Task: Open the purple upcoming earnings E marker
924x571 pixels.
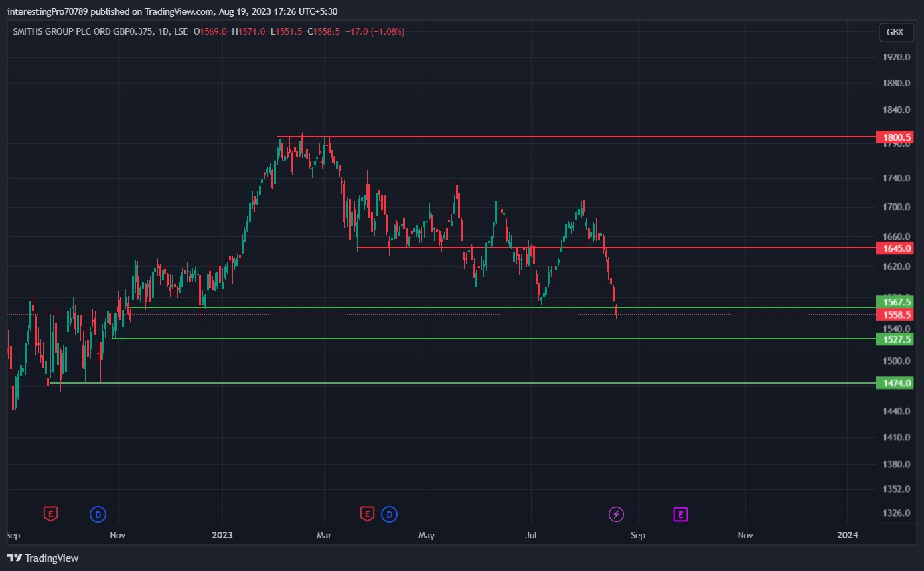Action: [680, 514]
